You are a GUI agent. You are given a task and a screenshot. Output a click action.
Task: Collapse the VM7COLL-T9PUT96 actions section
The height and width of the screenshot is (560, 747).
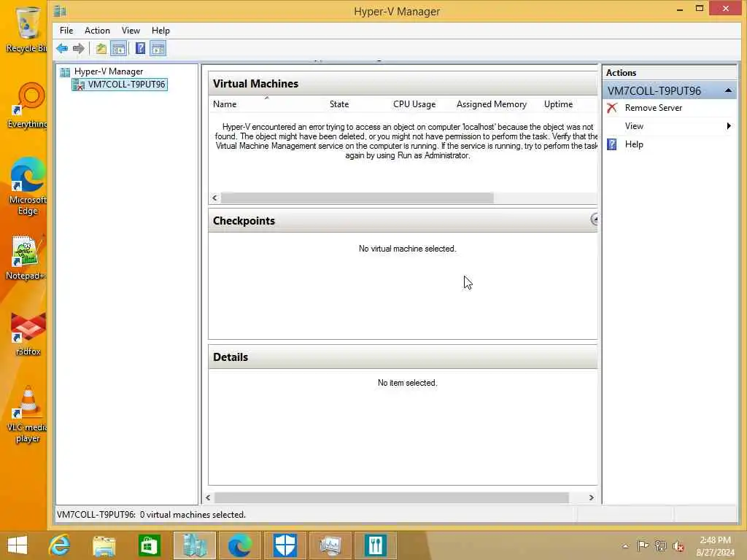[728, 90]
